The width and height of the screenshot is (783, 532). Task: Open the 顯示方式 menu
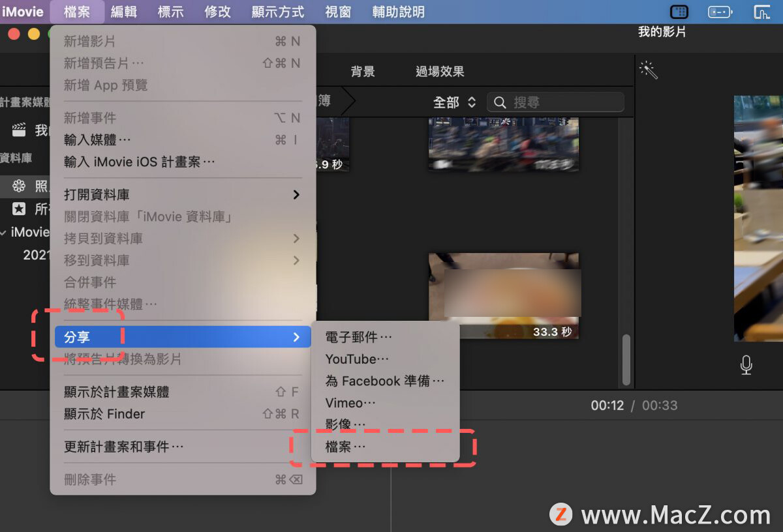(278, 12)
